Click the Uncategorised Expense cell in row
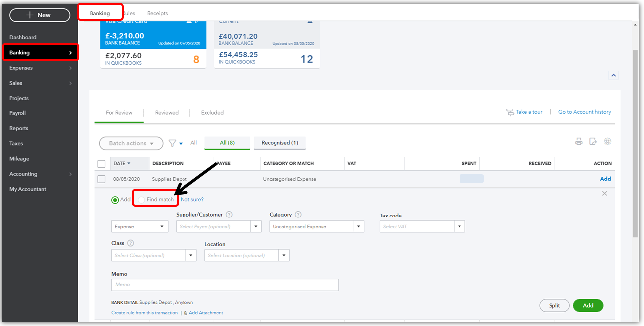This screenshot has height=326, width=644. (289, 179)
